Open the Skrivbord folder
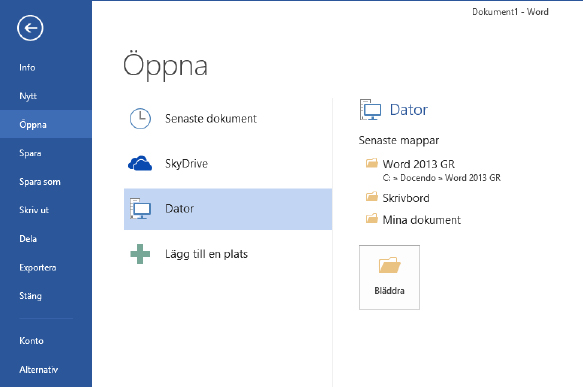The height and width of the screenshot is (387, 583). coord(406,198)
